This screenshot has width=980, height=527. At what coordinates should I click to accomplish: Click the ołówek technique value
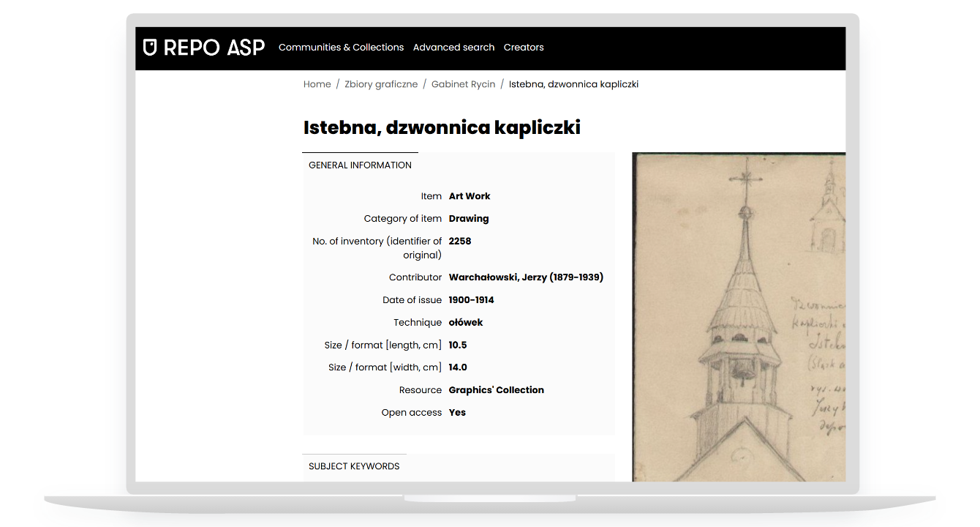pos(466,323)
